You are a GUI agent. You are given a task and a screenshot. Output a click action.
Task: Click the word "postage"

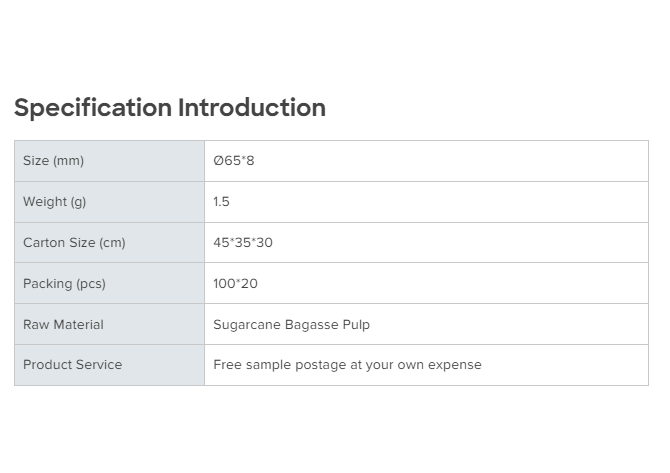pyautogui.click(x=320, y=365)
